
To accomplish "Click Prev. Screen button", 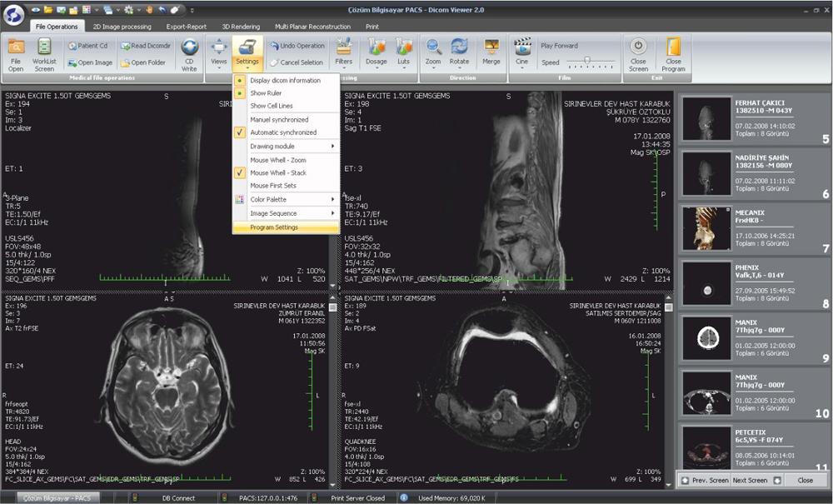I will (x=705, y=480).
